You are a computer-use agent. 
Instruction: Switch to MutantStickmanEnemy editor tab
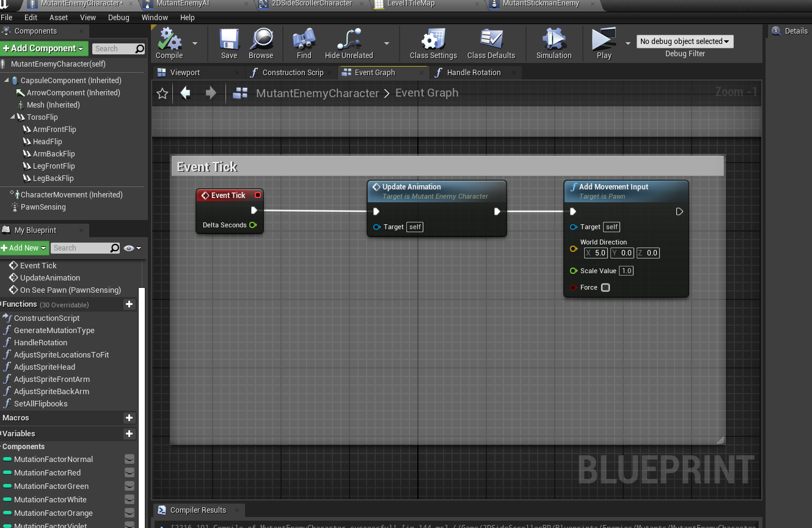(x=541, y=4)
